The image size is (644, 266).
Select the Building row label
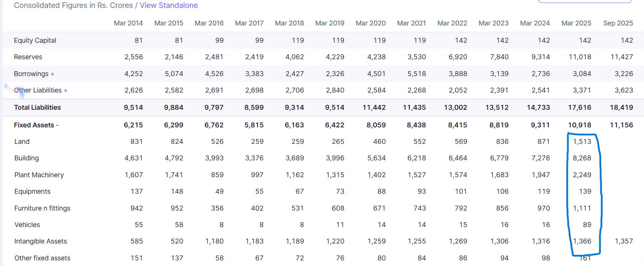[x=27, y=158]
